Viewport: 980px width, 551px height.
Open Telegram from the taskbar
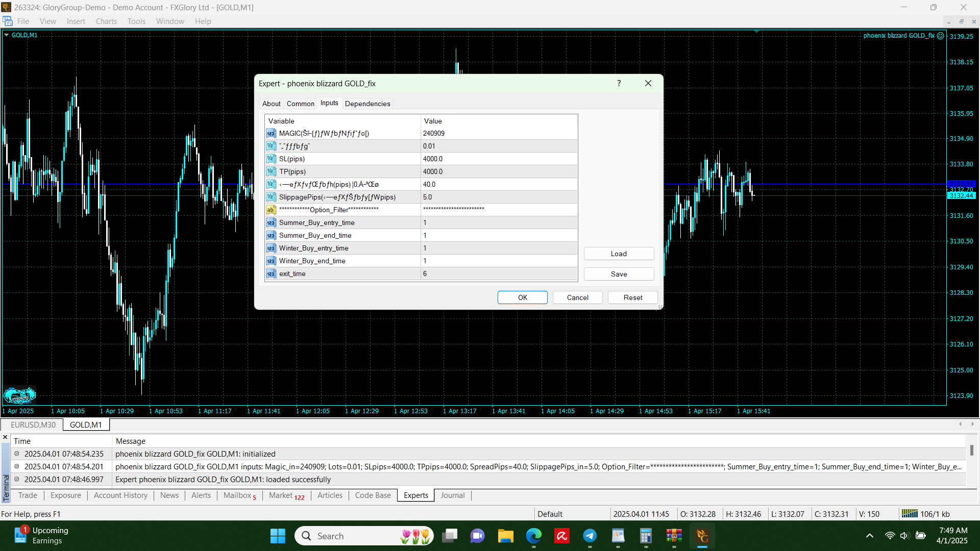tap(590, 536)
